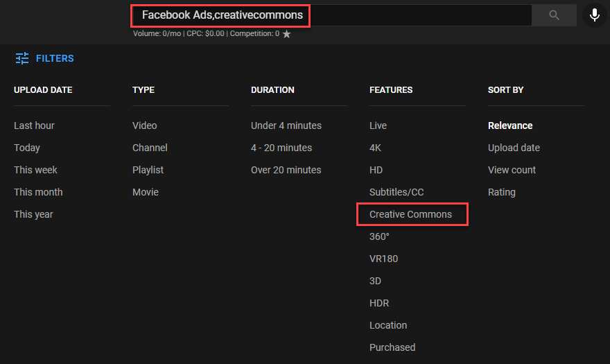The width and height of the screenshot is (610, 364).
Task: Select Over 20 minutes duration filter
Action: [286, 170]
